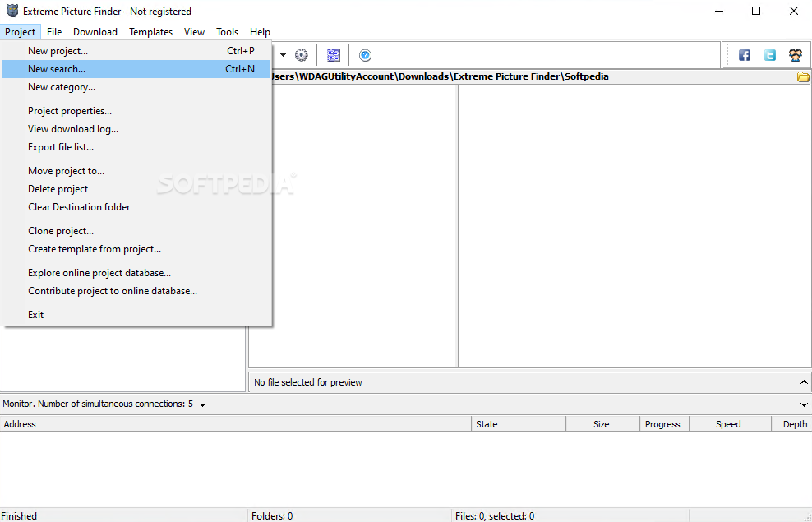Viewport: 812px width, 522px height.
Task: Choose Export file list... entry
Action: (136, 147)
